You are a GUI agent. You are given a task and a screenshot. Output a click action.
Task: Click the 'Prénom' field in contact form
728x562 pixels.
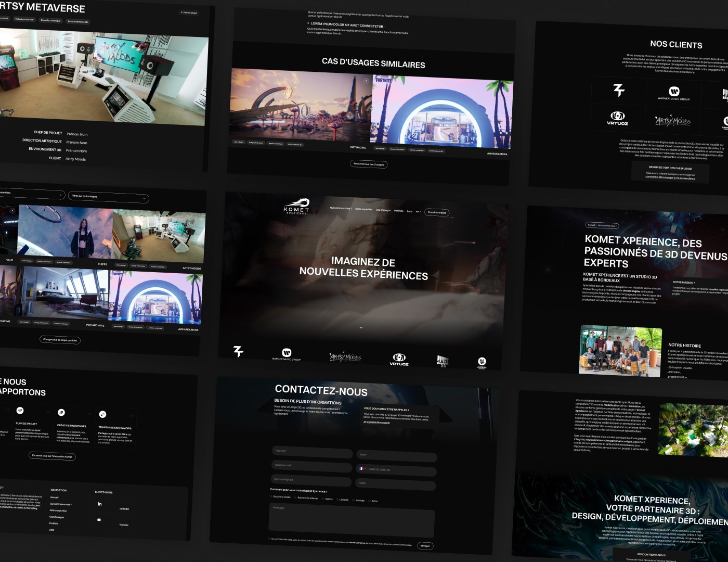pos(312,451)
